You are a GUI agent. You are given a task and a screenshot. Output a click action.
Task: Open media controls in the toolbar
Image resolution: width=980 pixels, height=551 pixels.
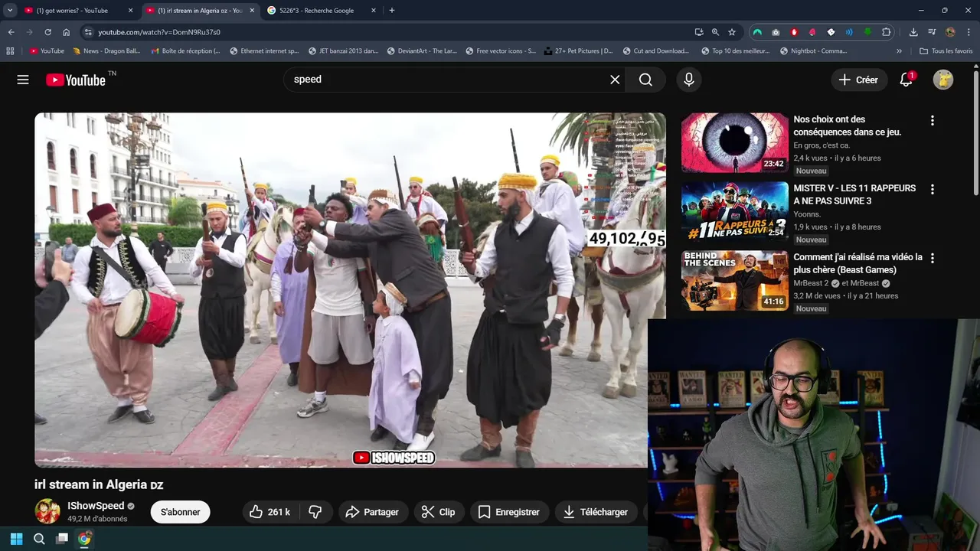click(932, 32)
